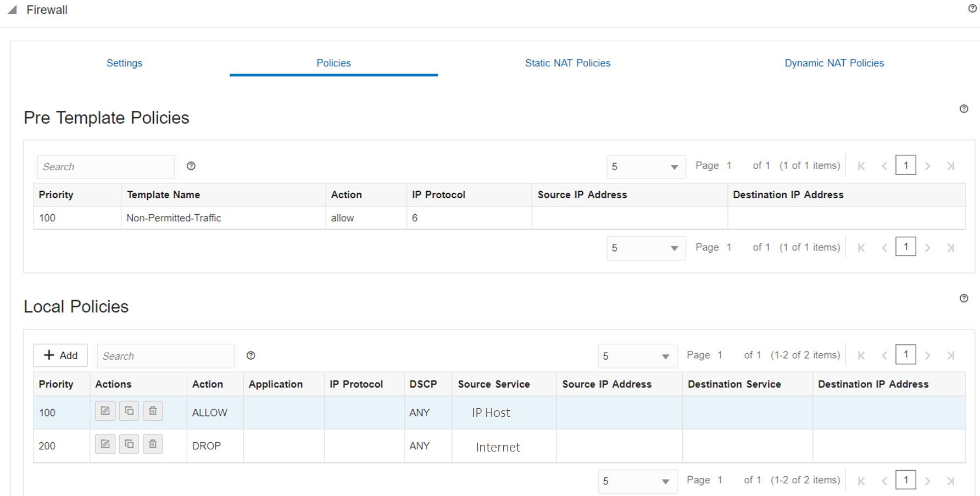Image resolution: width=980 pixels, height=496 pixels.
Task: Focus the Local Policies search field
Action: 165,356
